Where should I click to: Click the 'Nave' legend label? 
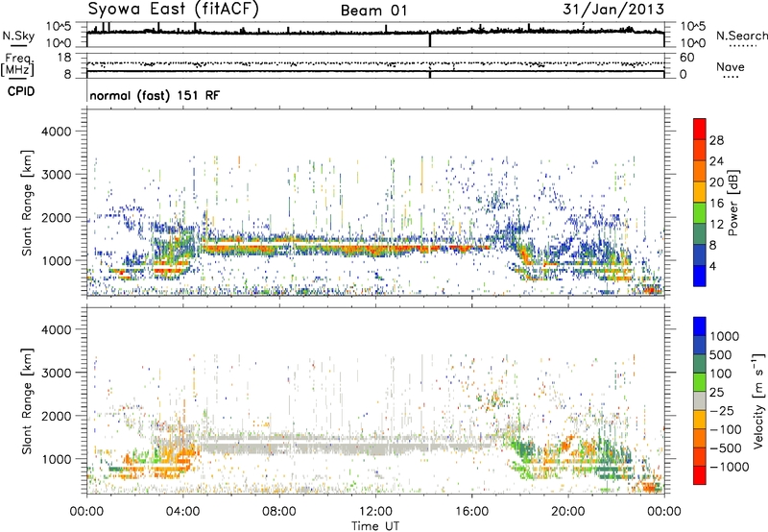point(731,67)
